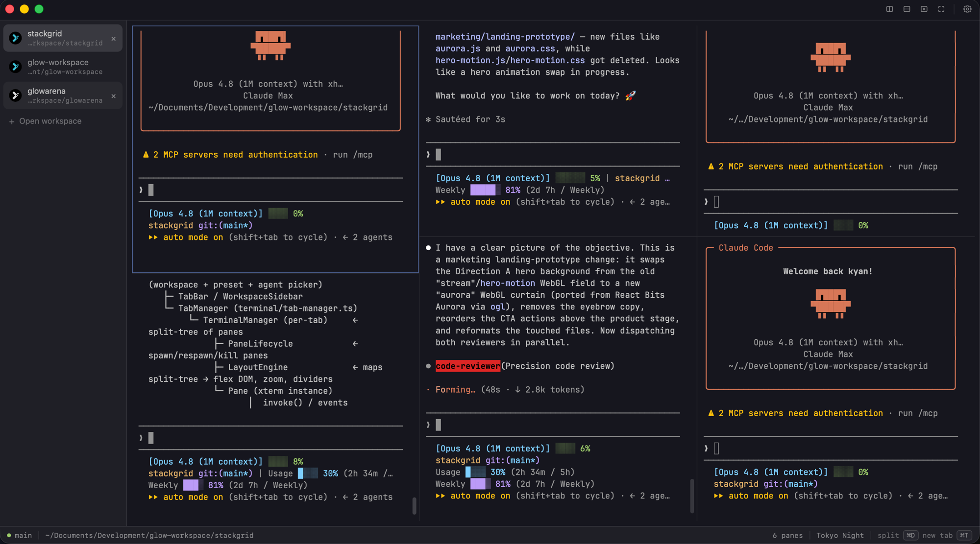Click the Claude mascot in bottom-right pane
Viewport: 980px width, 544px height.
point(831,304)
